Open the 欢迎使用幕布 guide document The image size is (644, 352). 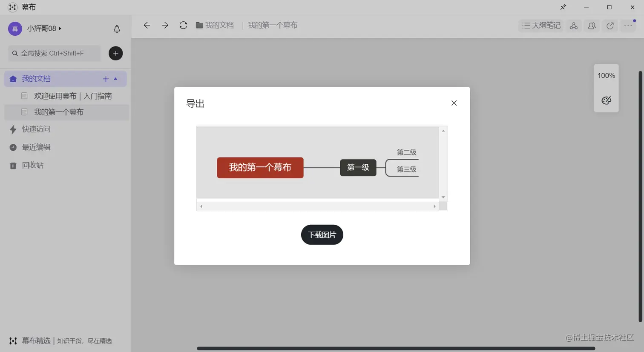click(73, 96)
